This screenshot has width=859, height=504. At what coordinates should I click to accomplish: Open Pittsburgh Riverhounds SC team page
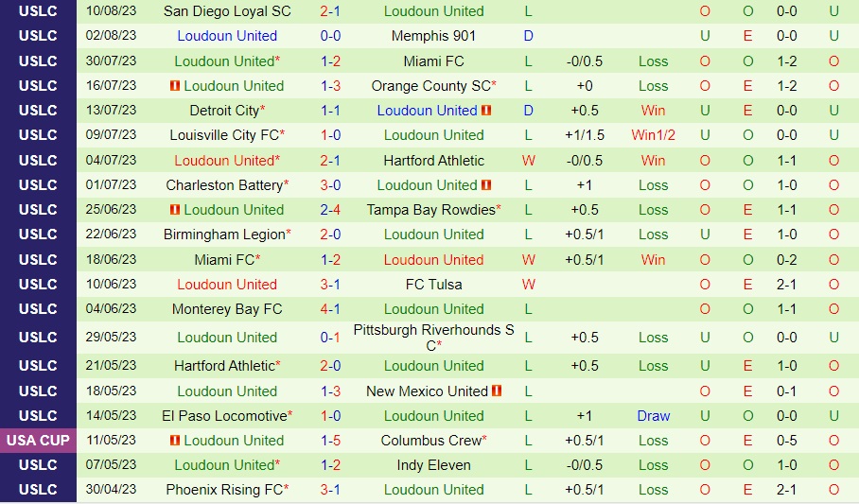pyautogui.click(x=433, y=330)
